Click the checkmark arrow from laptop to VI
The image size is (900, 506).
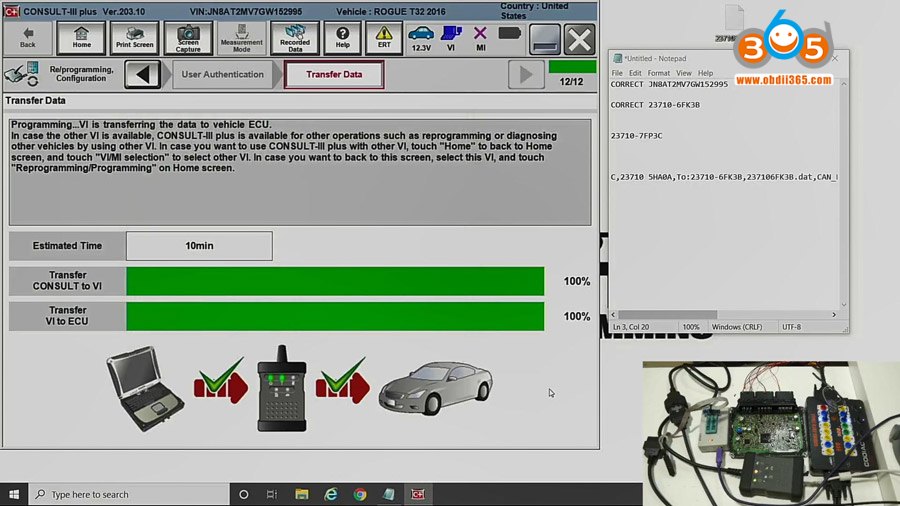221,381
